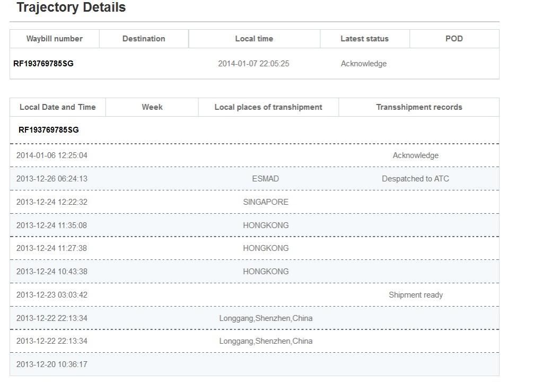Viewport: 543px width, 392px height.
Task: Click the Local Date and Time header
Action: point(58,107)
